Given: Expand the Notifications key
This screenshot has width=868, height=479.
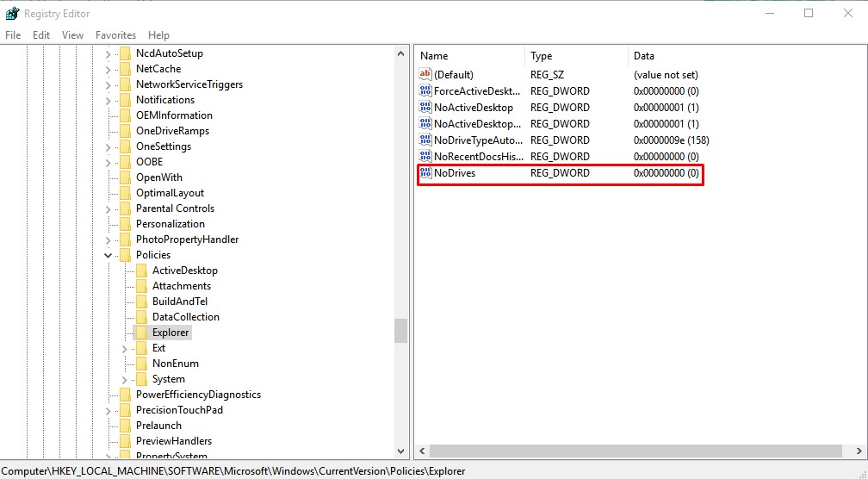Looking at the screenshot, I should tap(108, 101).
